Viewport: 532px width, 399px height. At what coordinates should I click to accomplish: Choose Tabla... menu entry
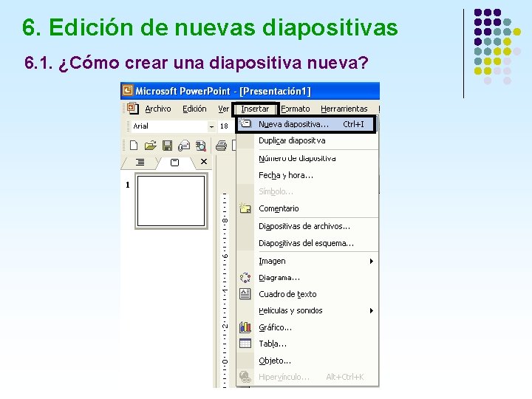coord(307,344)
